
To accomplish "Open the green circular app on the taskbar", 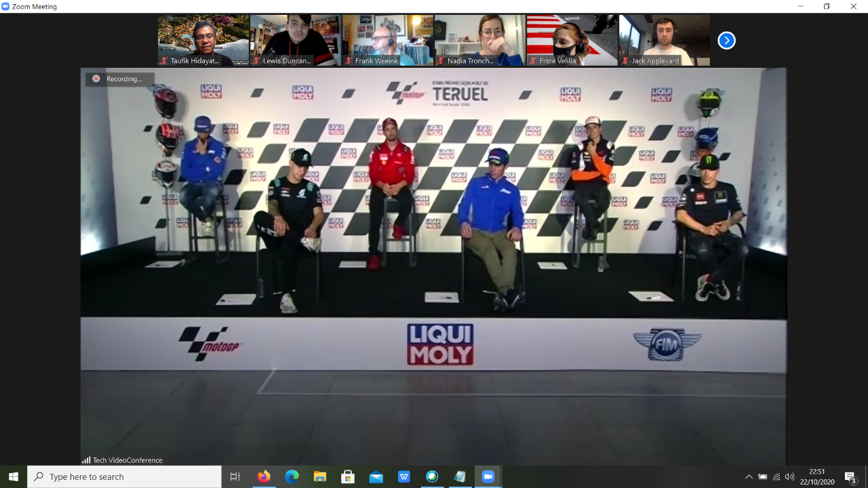I will tap(432, 476).
